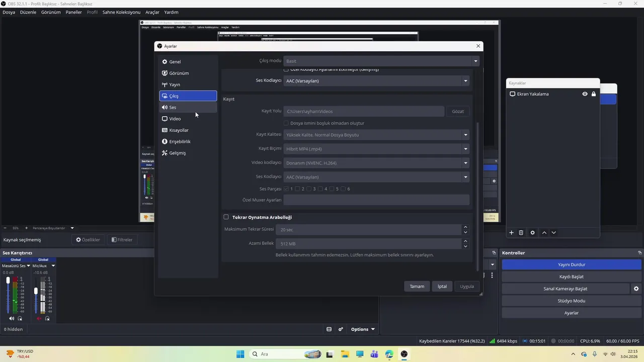The height and width of the screenshot is (362, 644).
Task: Open the Araçlar menu
Action: [x=152, y=12]
